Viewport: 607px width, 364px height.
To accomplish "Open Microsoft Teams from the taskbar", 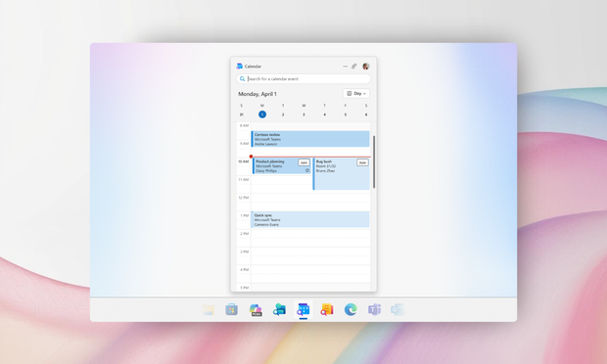I will [x=374, y=310].
